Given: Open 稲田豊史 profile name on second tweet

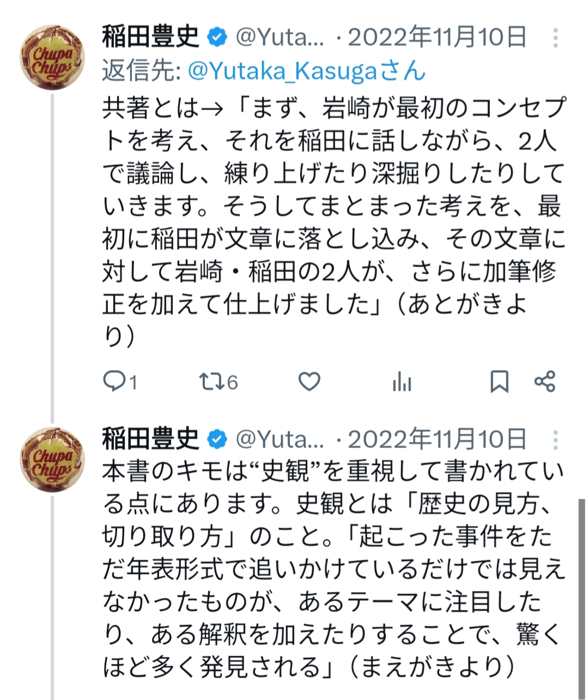Looking at the screenshot, I should [150, 439].
